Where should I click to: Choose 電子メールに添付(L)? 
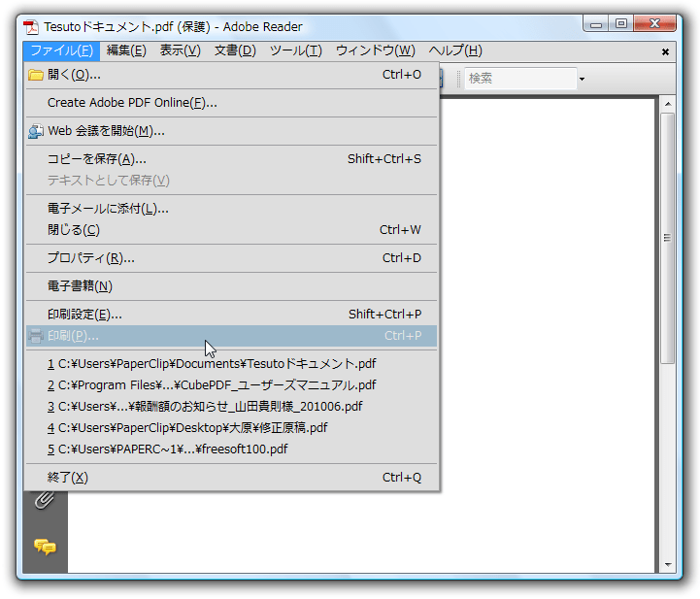click(x=231, y=209)
